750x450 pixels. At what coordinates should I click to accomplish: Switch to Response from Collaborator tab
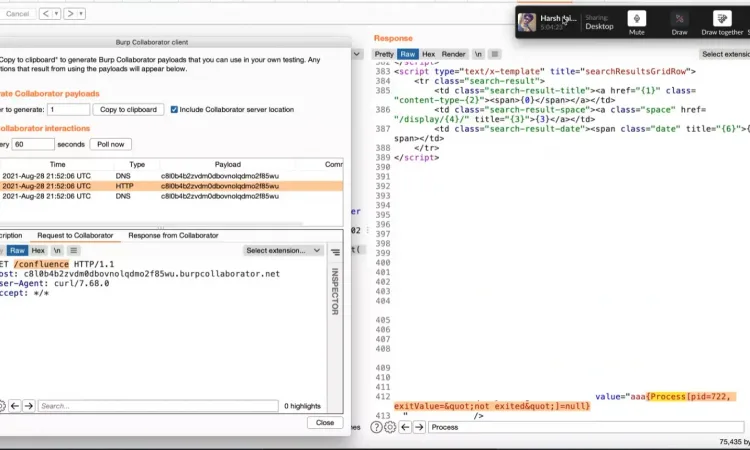[173, 235]
